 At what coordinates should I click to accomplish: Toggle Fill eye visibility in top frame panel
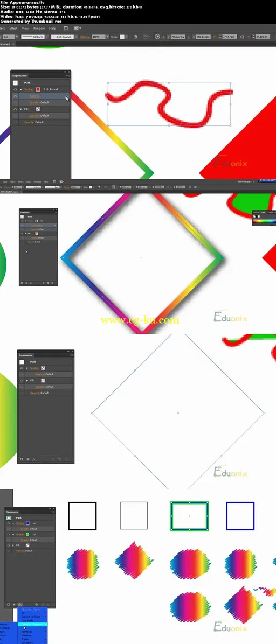click(15, 109)
